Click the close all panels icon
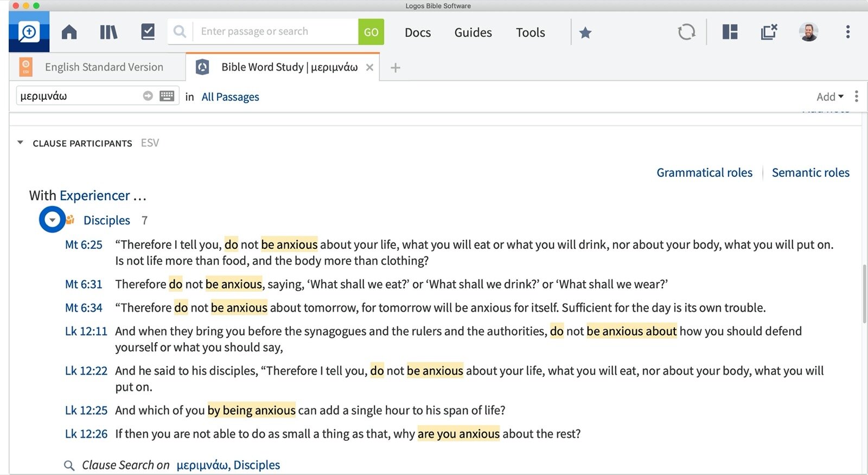Viewport: 868px width, 475px height. (769, 31)
